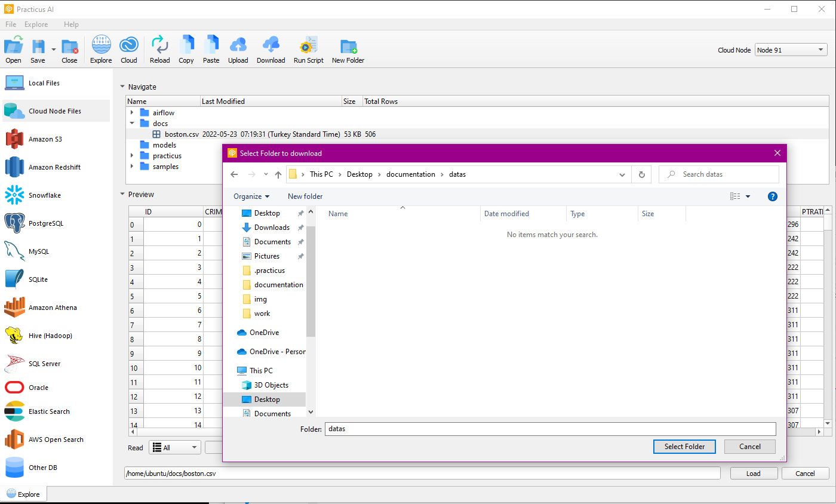Viewport: 836px width, 504px height.
Task: Open the File menu
Action: 11,24
